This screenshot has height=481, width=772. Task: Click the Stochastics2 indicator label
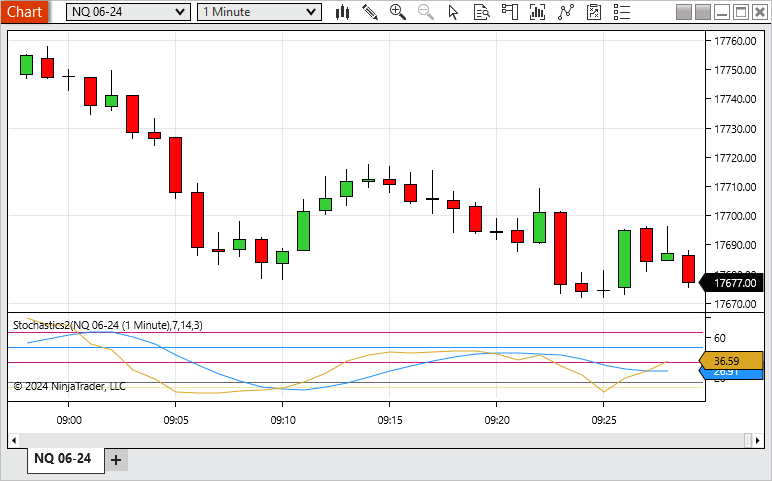tap(108, 325)
